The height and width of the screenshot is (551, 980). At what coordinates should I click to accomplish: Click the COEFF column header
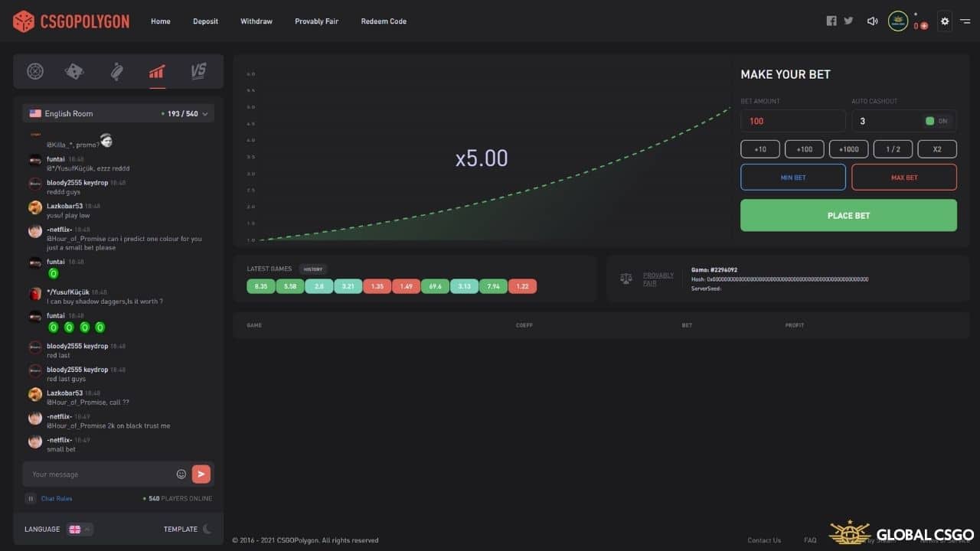[x=524, y=325]
